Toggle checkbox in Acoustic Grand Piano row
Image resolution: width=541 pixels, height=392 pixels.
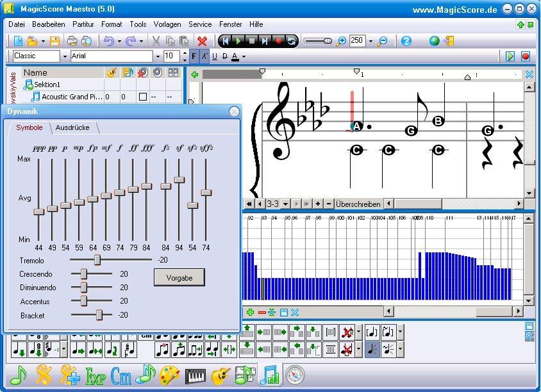coord(142,97)
